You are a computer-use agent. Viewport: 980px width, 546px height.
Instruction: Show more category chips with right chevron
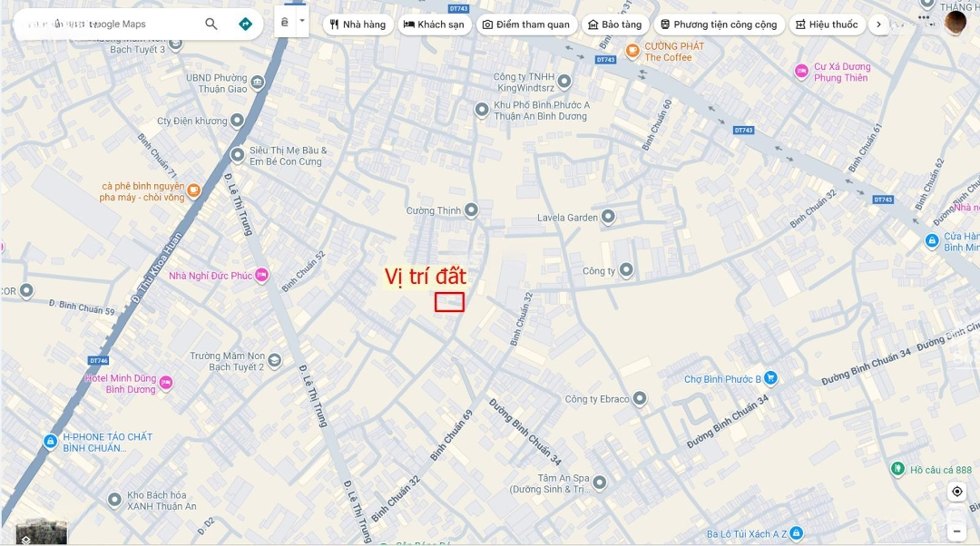coord(878,24)
